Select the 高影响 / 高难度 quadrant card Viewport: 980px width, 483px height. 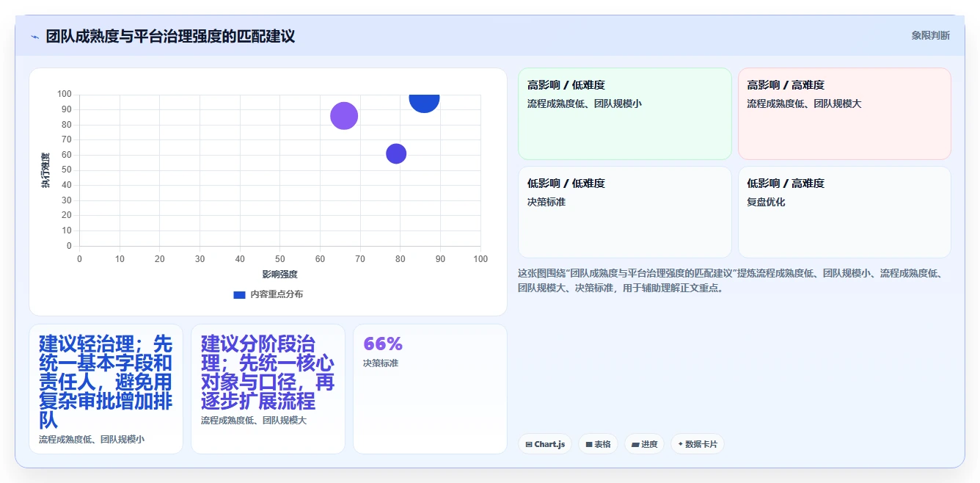[x=844, y=114]
